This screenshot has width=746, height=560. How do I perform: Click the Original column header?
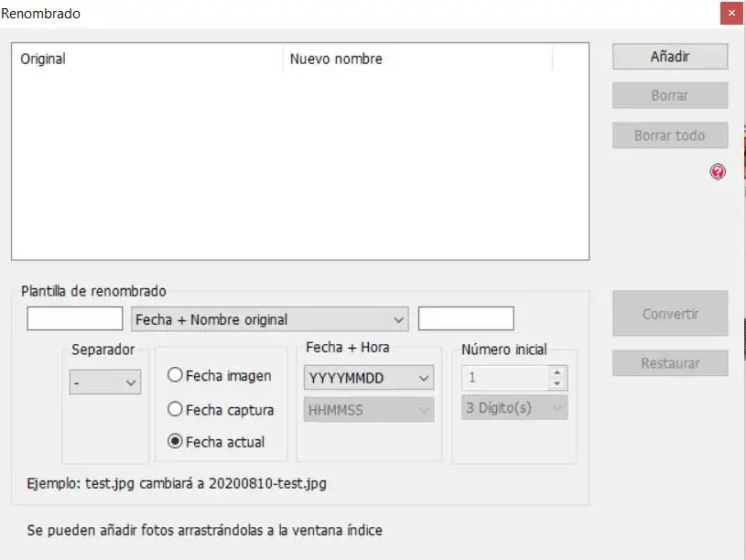click(x=147, y=59)
